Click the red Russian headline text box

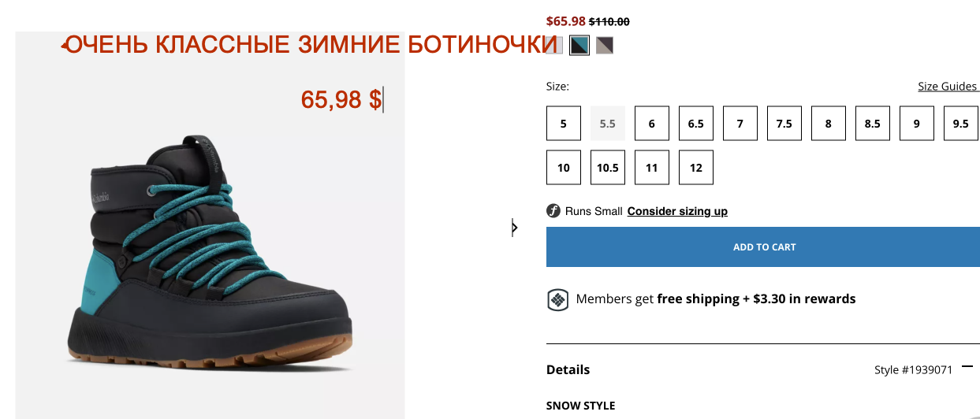(x=311, y=45)
